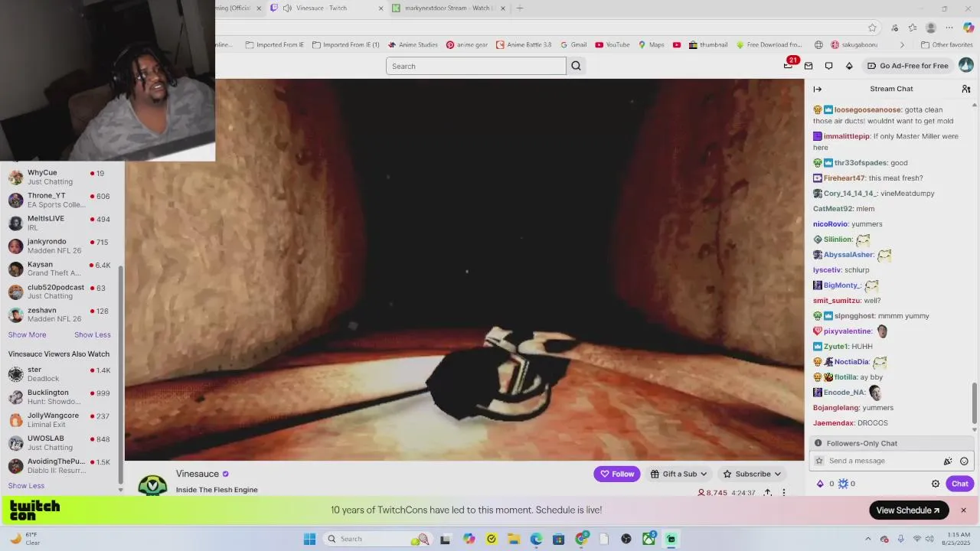The image size is (980, 551).
Task: Open the Kaysan channel in sidebar
Action: [x=60, y=269]
